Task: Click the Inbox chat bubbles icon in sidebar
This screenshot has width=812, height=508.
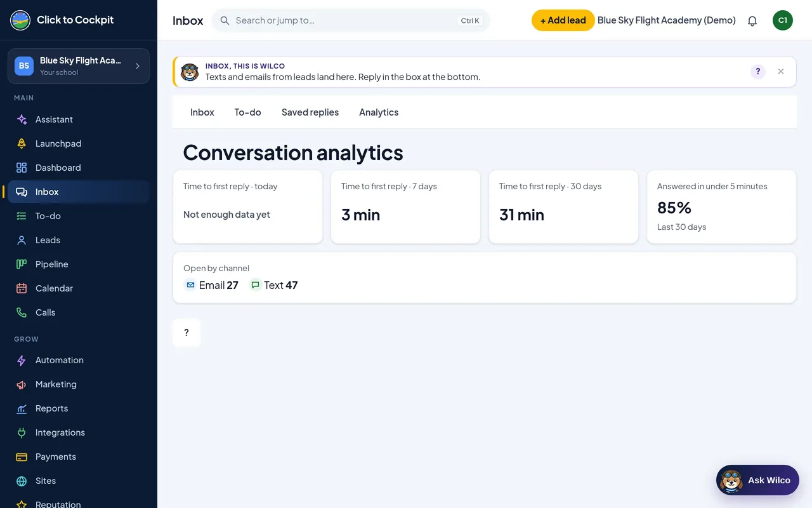Action: click(x=22, y=192)
